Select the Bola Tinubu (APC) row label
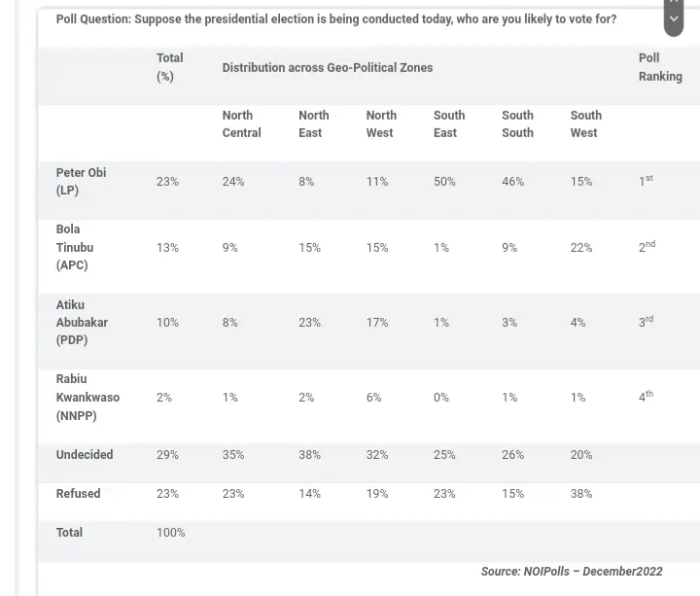 (x=75, y=247)
